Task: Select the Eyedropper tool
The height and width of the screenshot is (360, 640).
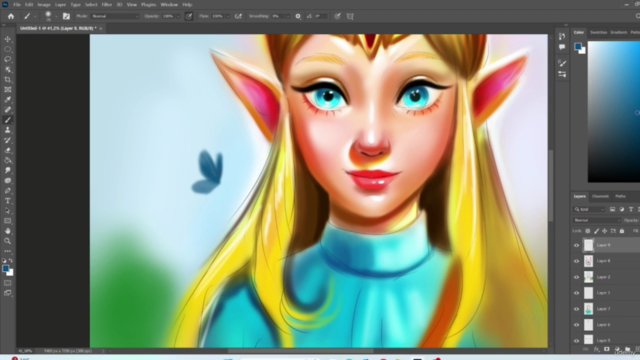Action: pos(8,100)
